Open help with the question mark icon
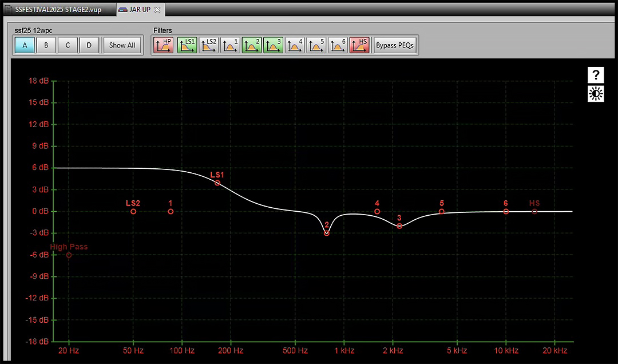 [596, 74]
